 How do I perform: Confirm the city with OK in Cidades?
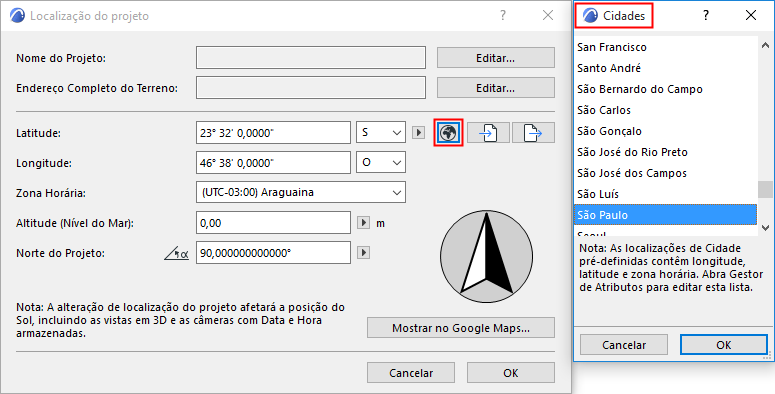(724, 345)
